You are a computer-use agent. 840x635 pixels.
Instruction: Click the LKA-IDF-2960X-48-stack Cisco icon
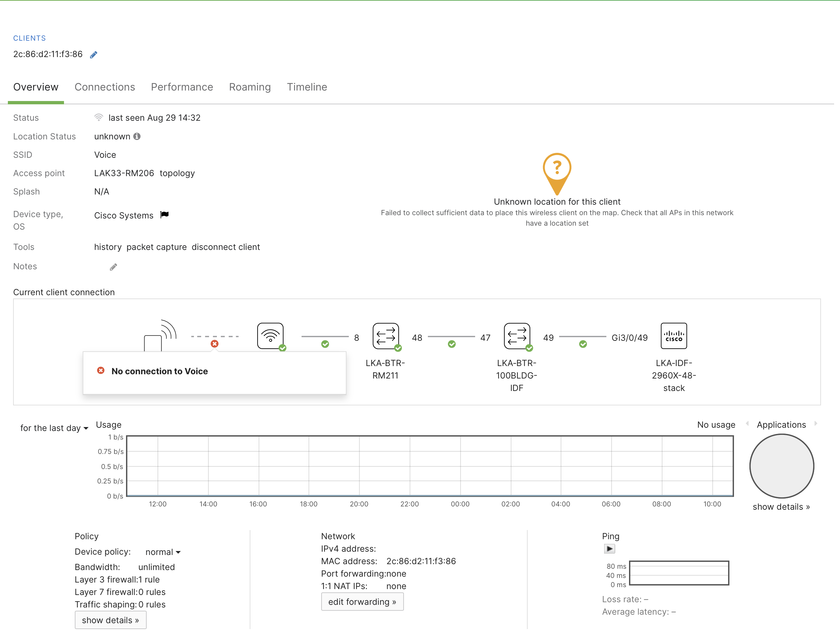[x=674, y=336]
